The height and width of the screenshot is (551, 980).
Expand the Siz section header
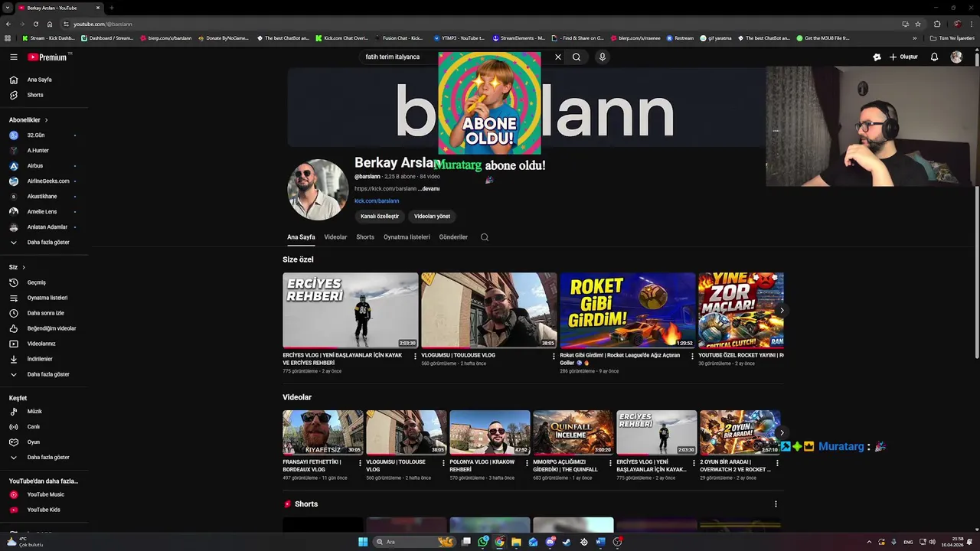(x=17, y=267)
